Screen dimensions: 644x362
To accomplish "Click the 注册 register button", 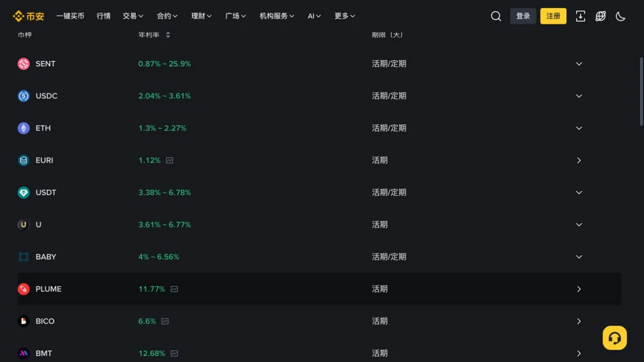I will (553, 16).
